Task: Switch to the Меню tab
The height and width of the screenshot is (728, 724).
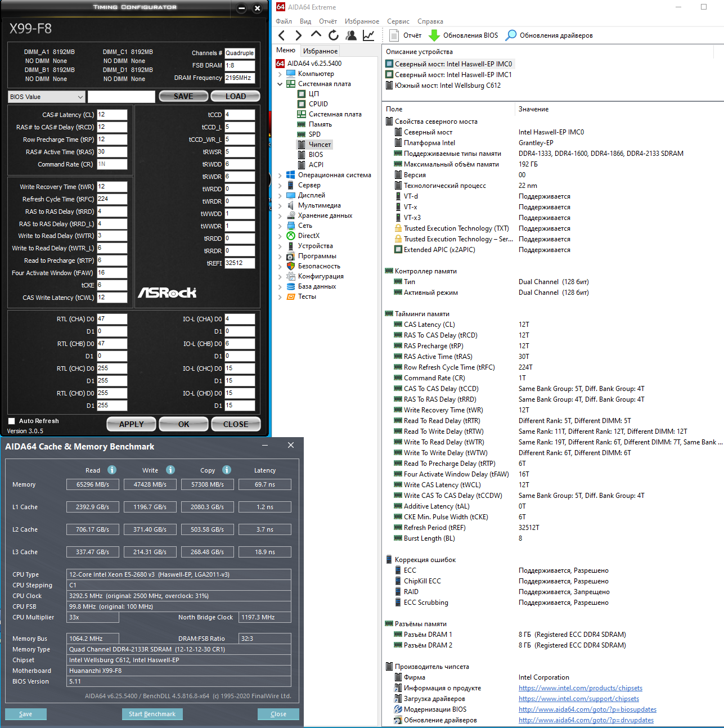Action: point(286,50)
